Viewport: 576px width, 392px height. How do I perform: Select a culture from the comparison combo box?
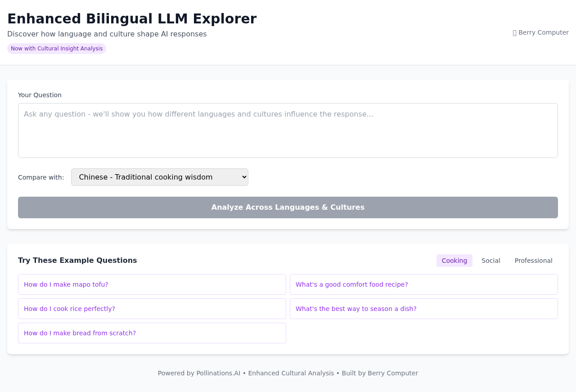pyautogui.click(x=159, y=177)
